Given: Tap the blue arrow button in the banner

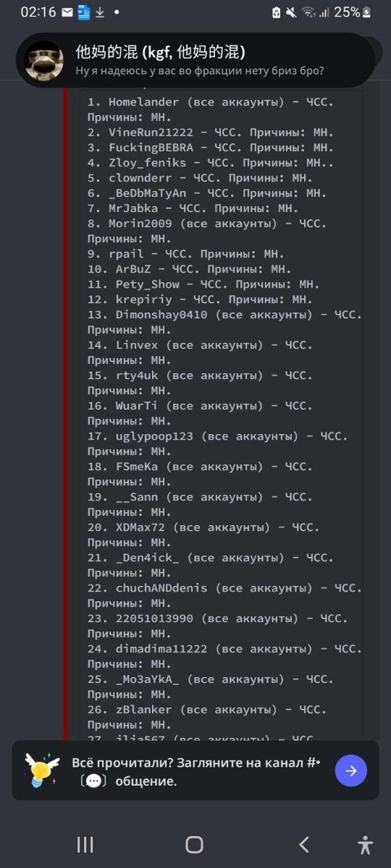Looking at the screenshot, I should pyautogui.click(x=351, y=770).
